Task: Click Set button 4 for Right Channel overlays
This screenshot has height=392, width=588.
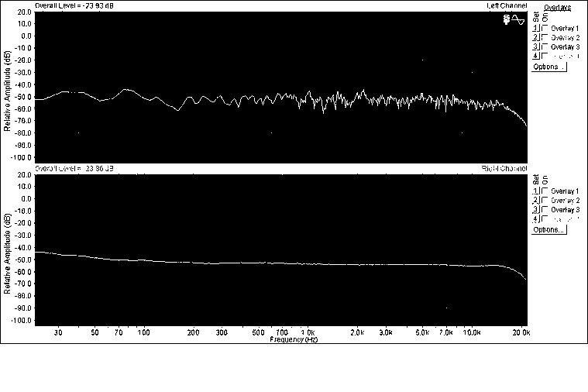Action: (536, 219)
